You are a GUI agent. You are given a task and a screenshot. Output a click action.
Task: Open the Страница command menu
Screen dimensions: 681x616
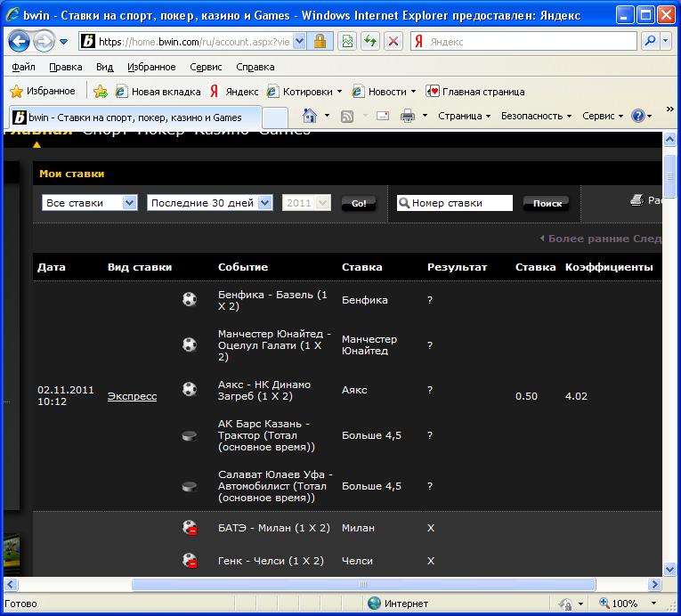(x=465, y=116)
